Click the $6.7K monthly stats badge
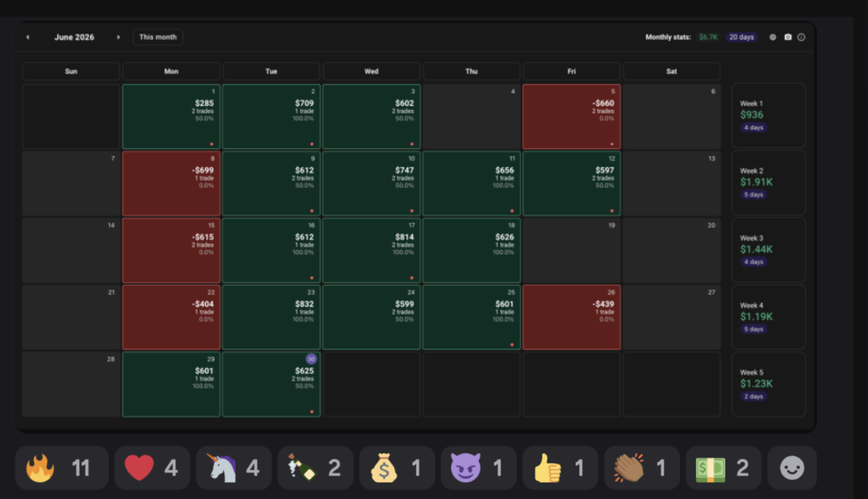The height and width of the screenshot is (499, 868). [x=708, y=37]
